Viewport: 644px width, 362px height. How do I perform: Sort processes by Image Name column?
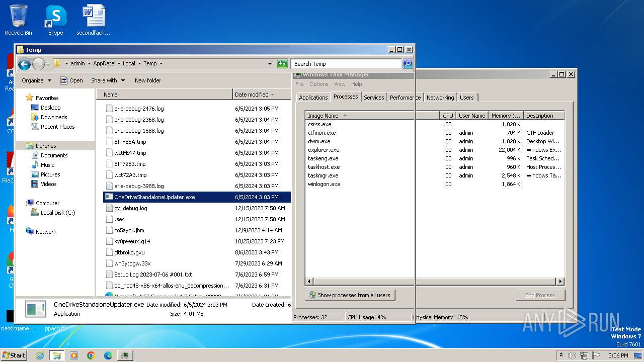[372, 116]
